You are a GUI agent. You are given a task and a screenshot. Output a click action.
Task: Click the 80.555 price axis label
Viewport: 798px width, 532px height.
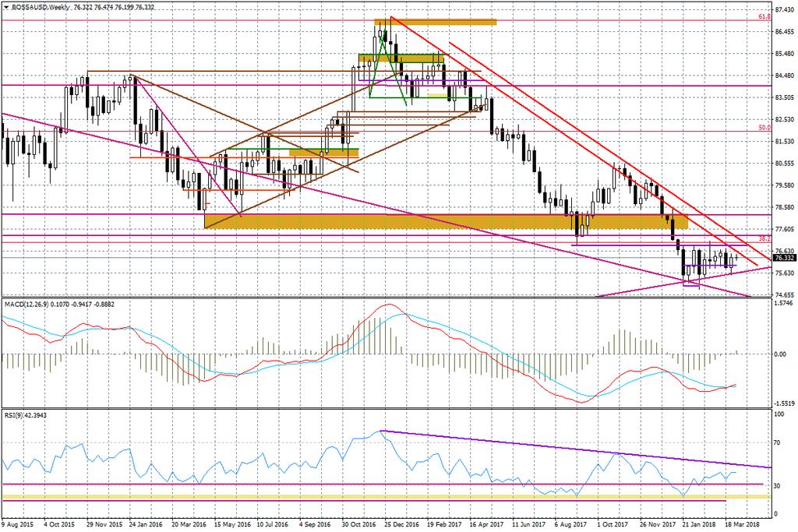tap(785, 164)
